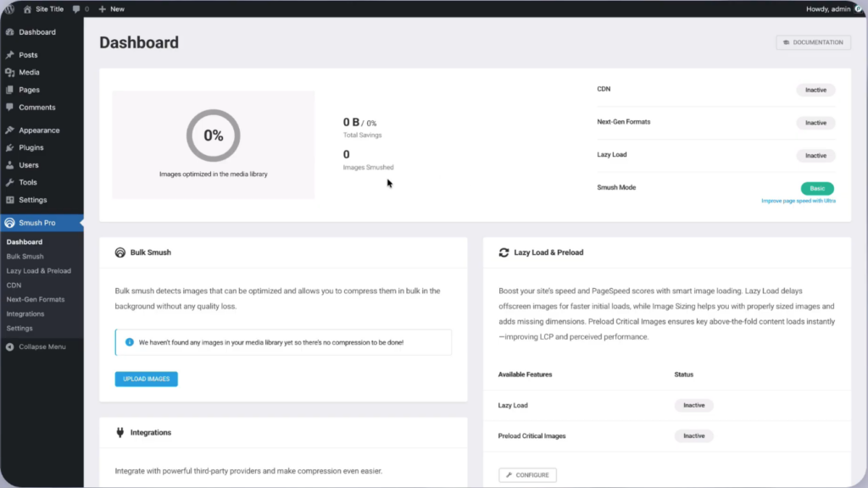Open Settings in the Smush Pro submenu
The image size is (868, 488).
(19, 328)
